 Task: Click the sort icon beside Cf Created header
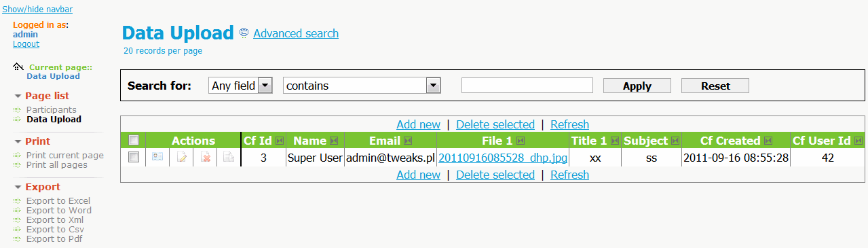[x=768, y=141]
